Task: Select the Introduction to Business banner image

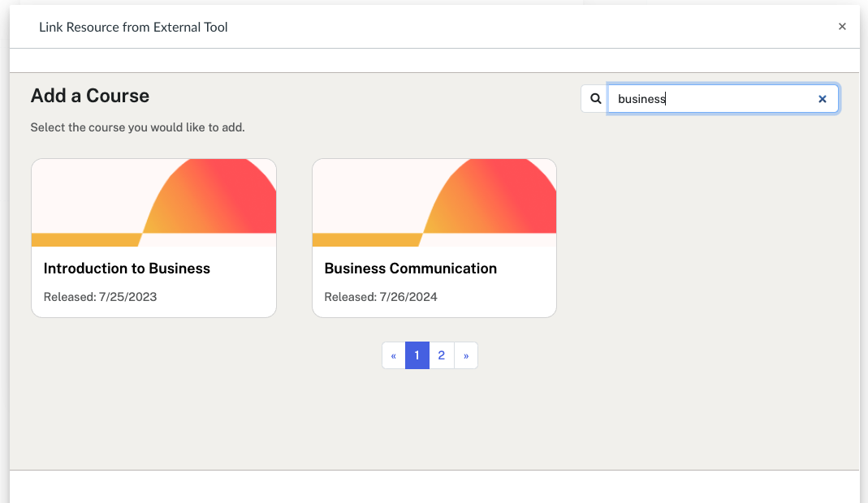Action: (153, 202)
